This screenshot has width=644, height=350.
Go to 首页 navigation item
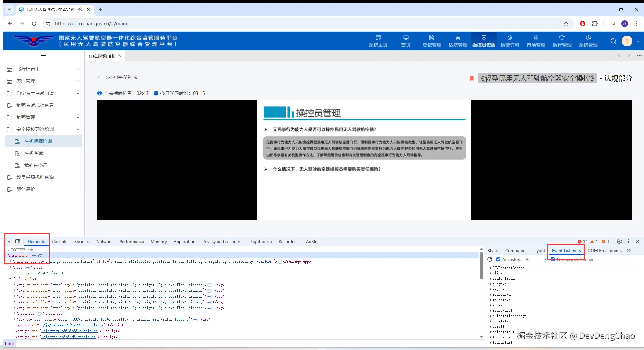coord(406,41)
